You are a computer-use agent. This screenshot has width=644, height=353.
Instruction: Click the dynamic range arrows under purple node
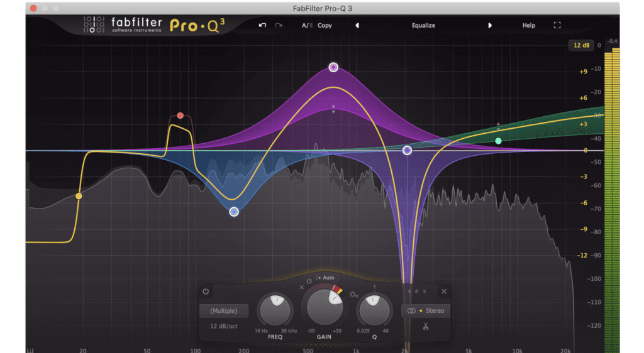(333, 109)
